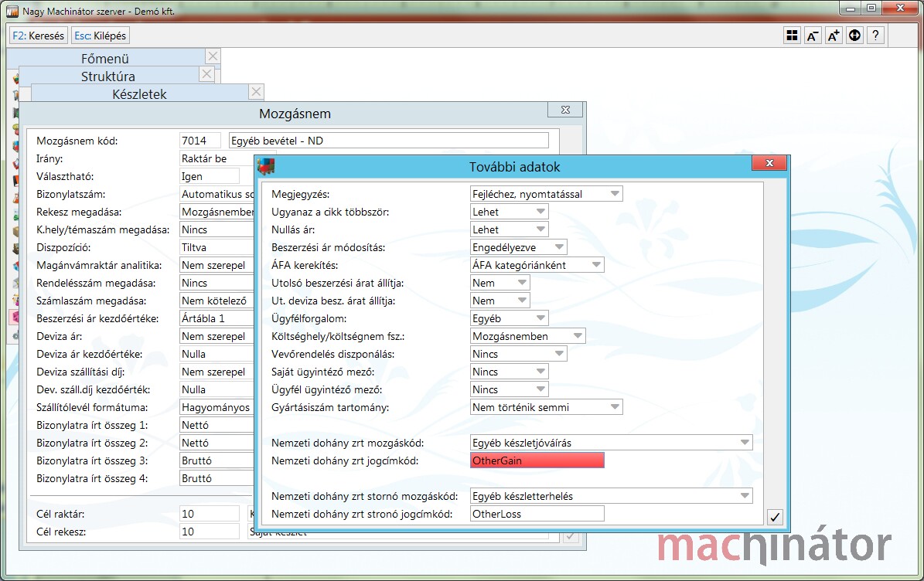The width and height of the screenshot is (924, 581).
Task: Open the four-square grid view icon
Action: tap(792, 36)
